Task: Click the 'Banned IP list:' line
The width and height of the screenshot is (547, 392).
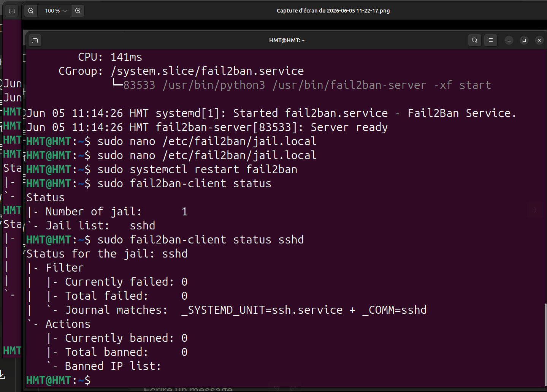Action: coord(104,366)
